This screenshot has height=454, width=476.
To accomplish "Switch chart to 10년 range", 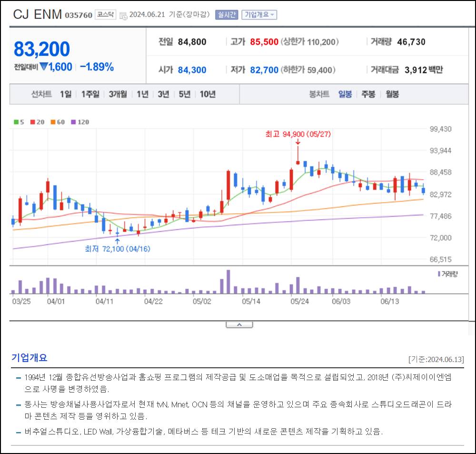I will pyautogui.click(x=208, y=94).
